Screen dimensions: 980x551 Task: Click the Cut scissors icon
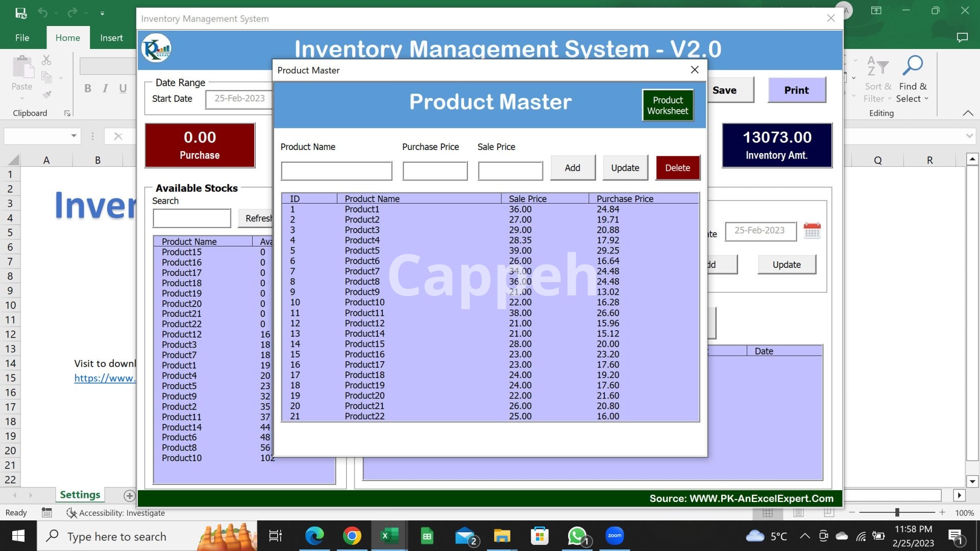pos(46,60)
